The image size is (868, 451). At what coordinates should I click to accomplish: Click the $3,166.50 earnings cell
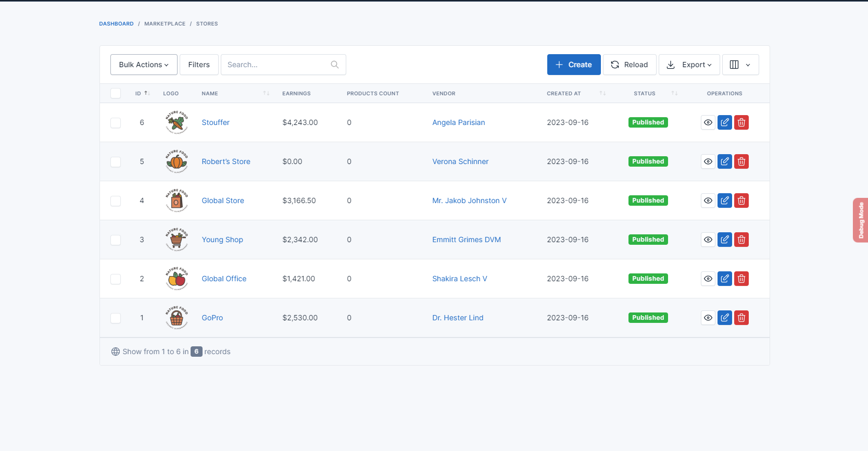pyautogui.click(x=299, y=201)
